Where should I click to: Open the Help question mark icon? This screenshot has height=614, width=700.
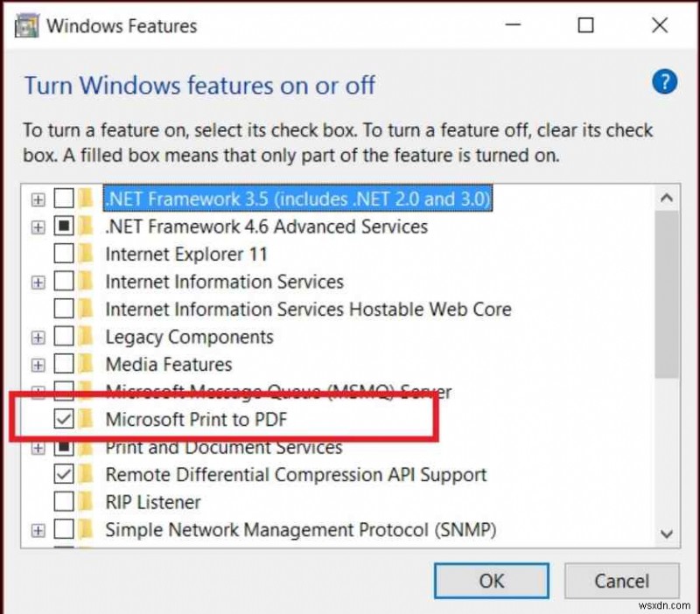665,82
